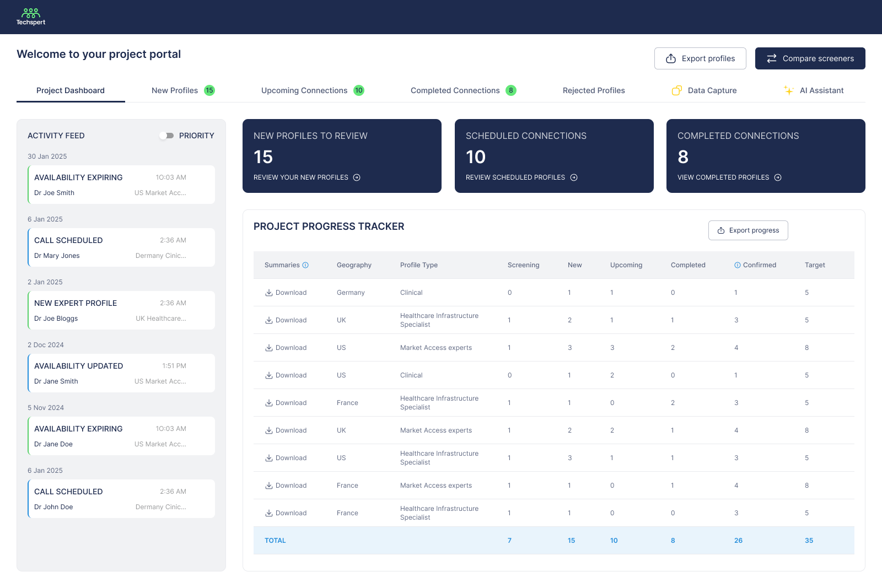Click the Geography column header
Viewport: 882px width, 588px height.
click(x=354, y=265)
